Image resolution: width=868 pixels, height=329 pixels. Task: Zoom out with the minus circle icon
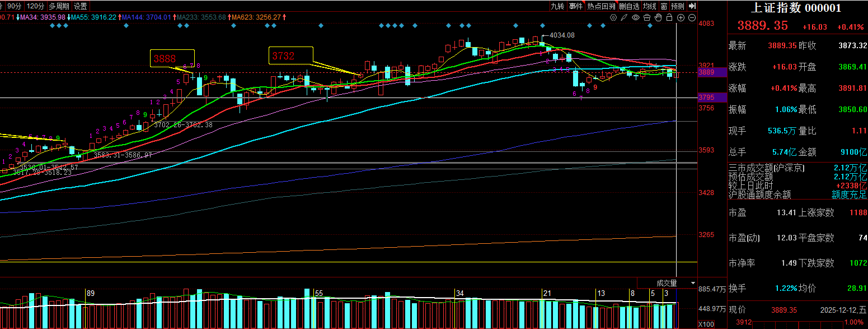(692, 18)
